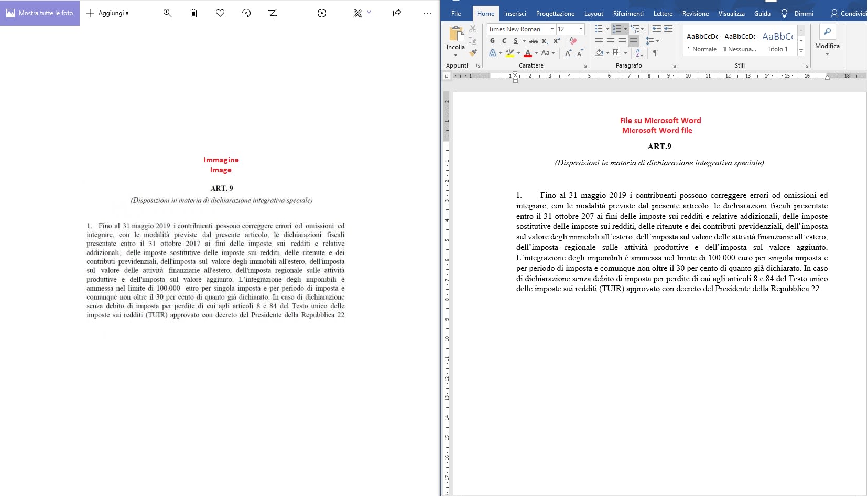Toggle strikethrough (abc) formatting

pos(534,41)
